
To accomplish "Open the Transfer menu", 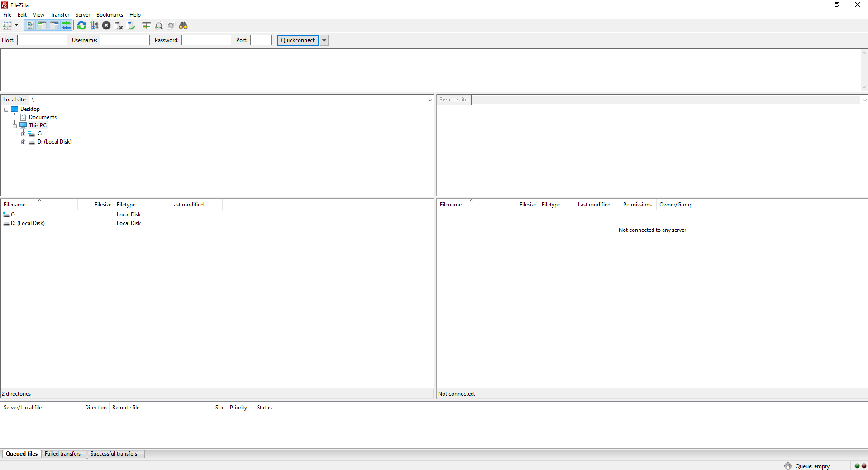I will click(60, 15).
